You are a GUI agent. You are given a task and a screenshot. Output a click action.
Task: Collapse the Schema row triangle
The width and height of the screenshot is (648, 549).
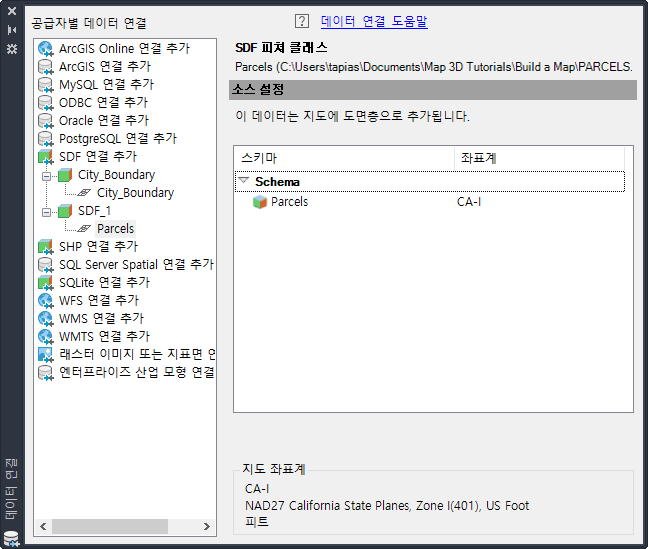tap(244, 180)
